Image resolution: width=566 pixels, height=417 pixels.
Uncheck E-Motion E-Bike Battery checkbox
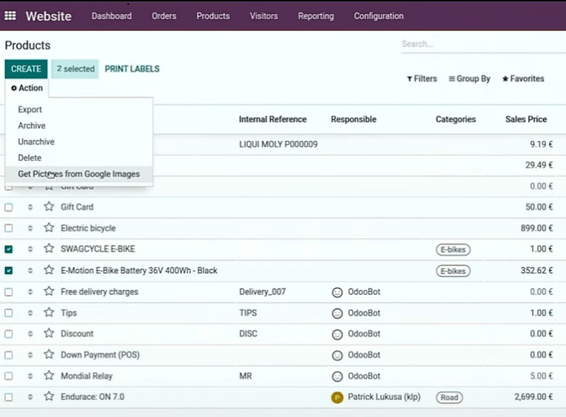coord(9,270)
